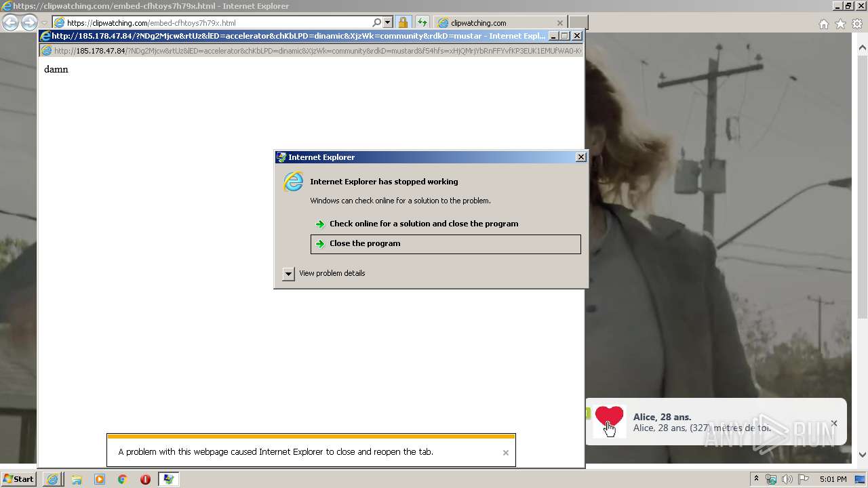Open a new blank tab
This screenshot has height=488, width=868.
578,22
